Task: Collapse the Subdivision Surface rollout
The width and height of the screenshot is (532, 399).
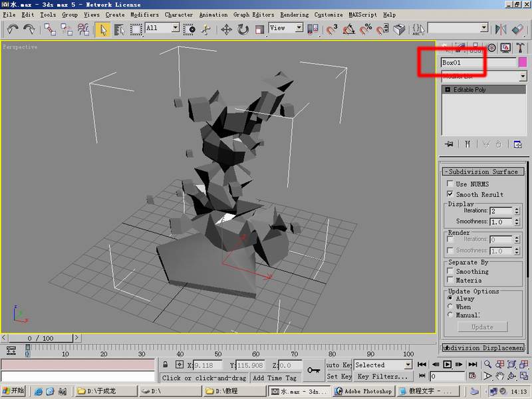Action: [482, 172]
